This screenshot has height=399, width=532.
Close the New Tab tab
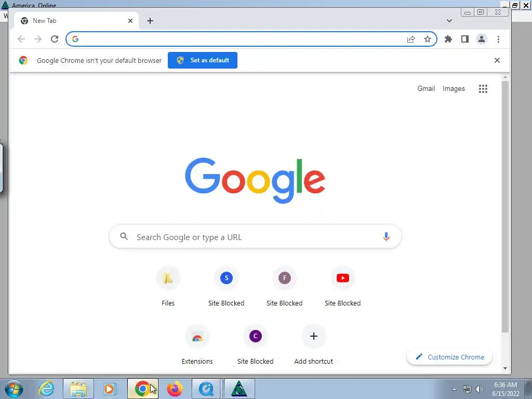click(x=130, y=21)
